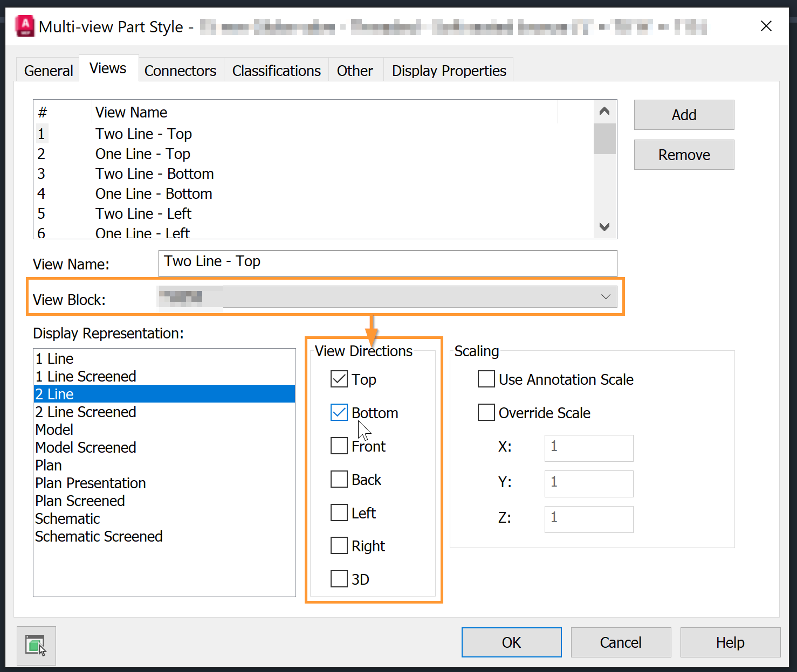
Task: Uncheck the Top view direction
Action: pos(339,379)
